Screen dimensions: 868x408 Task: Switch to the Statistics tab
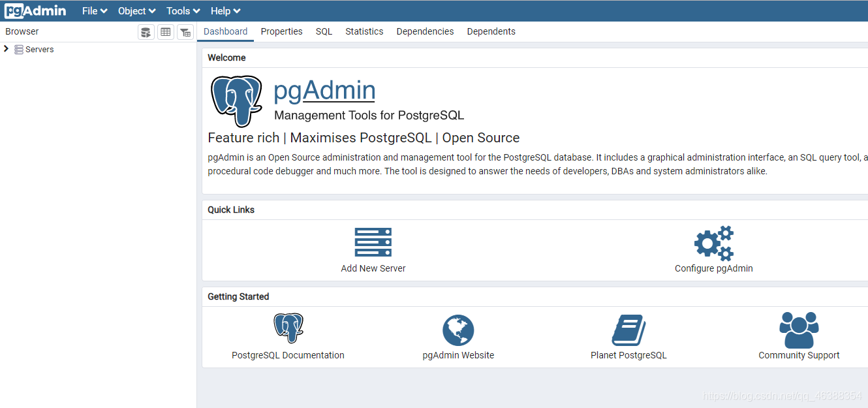point(364,31)
